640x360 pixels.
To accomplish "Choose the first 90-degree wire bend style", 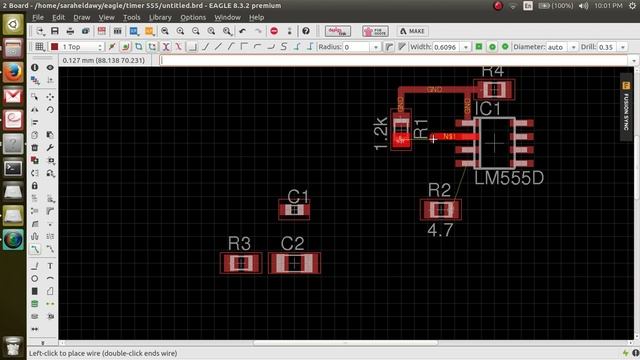I will pyautogui.click(x=192, y=47).
